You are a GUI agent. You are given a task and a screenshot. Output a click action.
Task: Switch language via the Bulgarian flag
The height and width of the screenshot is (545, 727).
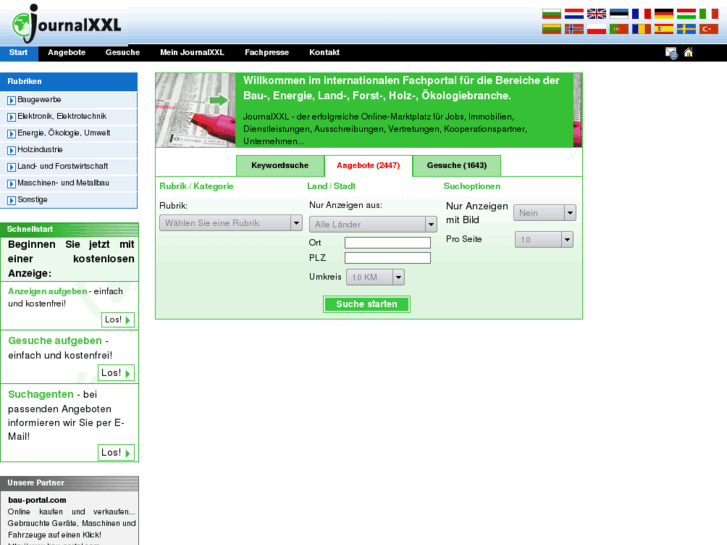tap(551, 14)
